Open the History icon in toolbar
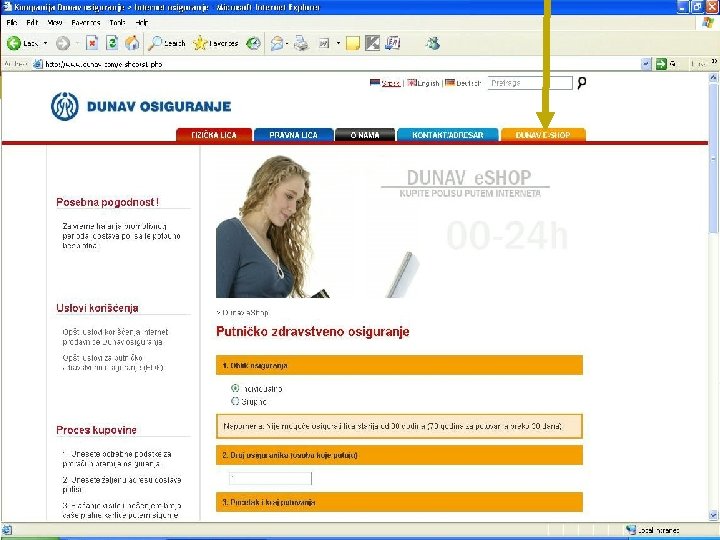This screenshot has height=540, width=720. click(x=253, y=43)
